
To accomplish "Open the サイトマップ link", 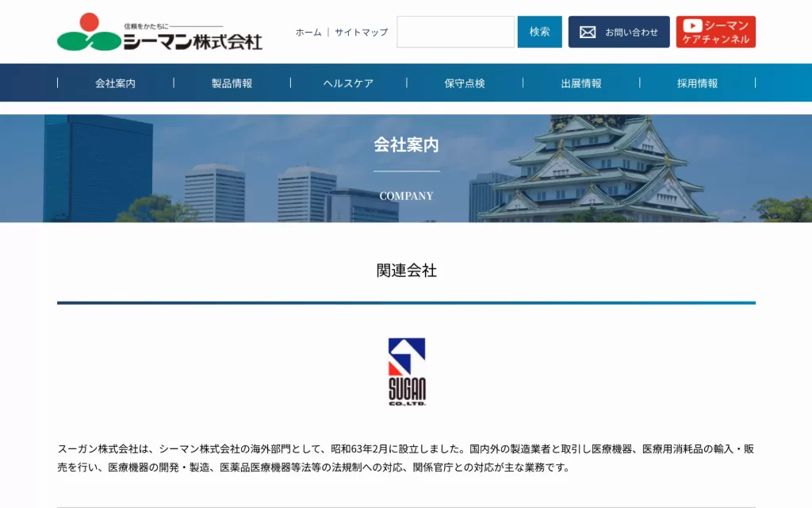I will (x=361, y=33).
